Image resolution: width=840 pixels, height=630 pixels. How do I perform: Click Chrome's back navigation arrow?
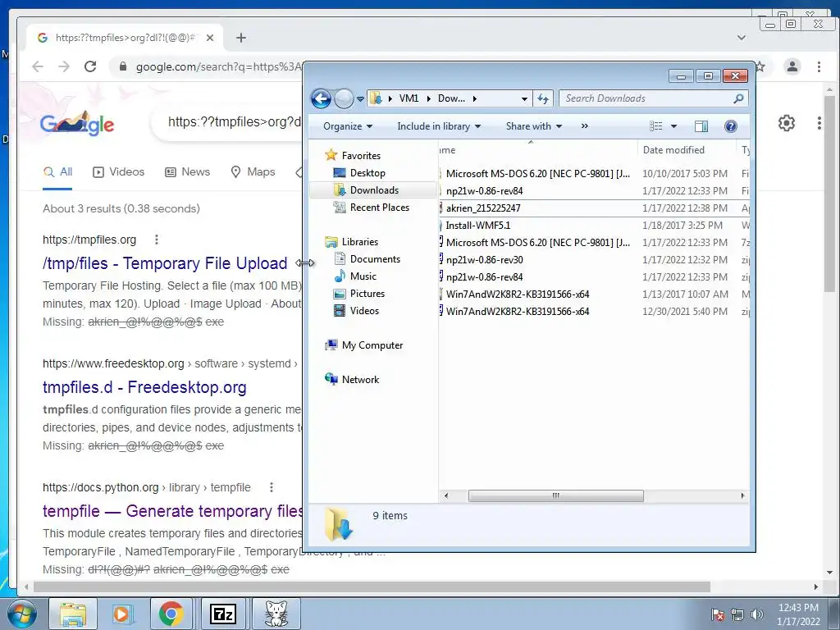38,66
